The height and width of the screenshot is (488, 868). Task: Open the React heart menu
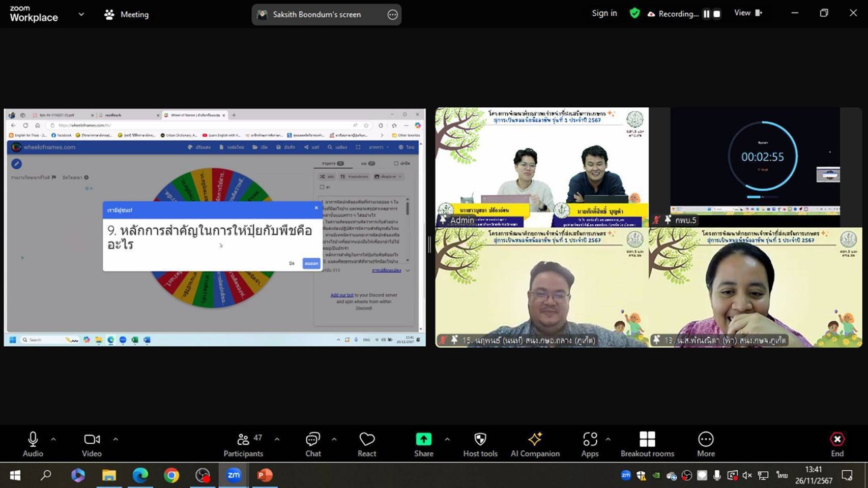click(367, 444)
